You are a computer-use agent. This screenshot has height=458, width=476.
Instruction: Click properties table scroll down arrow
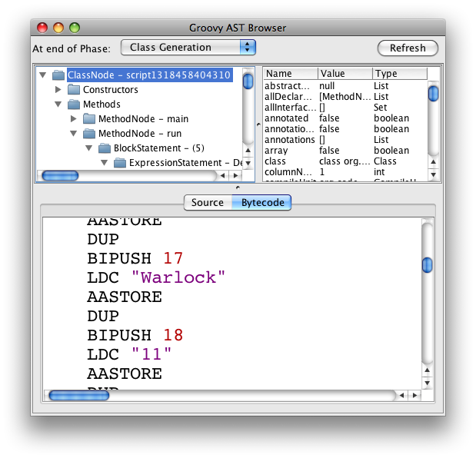point(433,174)
